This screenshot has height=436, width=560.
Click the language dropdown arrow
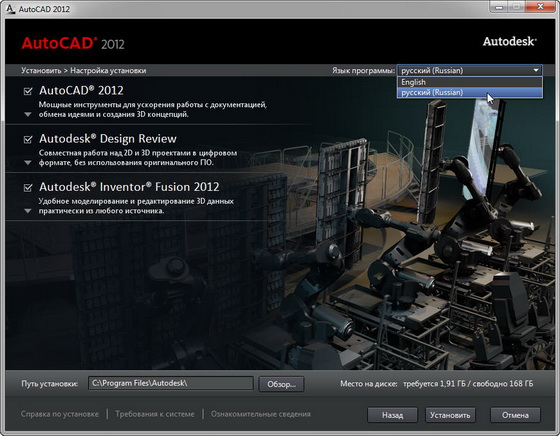(536, 70)
